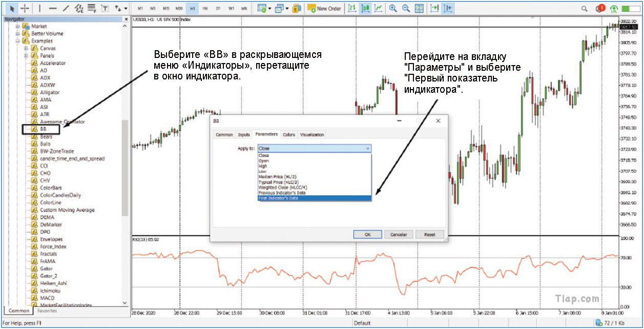Switch to line chart display
Viewport: 644px width, 329px height.
pyautogui.click(x=378, y=8)
